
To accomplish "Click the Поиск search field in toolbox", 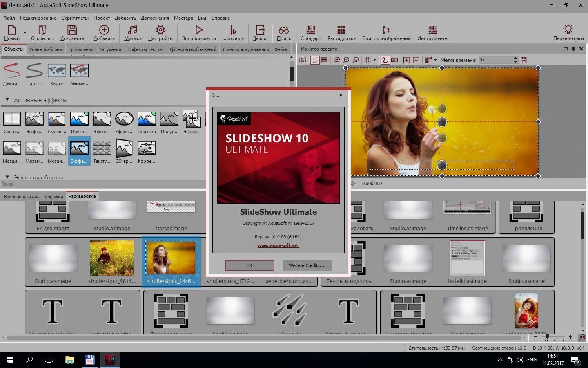I will tap(103, 184).
